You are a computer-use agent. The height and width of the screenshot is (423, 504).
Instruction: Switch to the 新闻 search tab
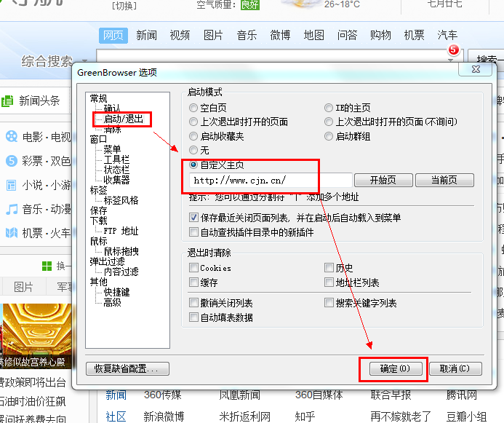tap(146, 35)
